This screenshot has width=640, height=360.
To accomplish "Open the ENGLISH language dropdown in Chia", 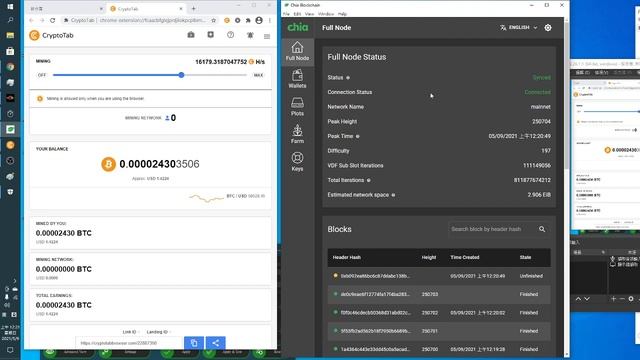I will tap(518, 27).
